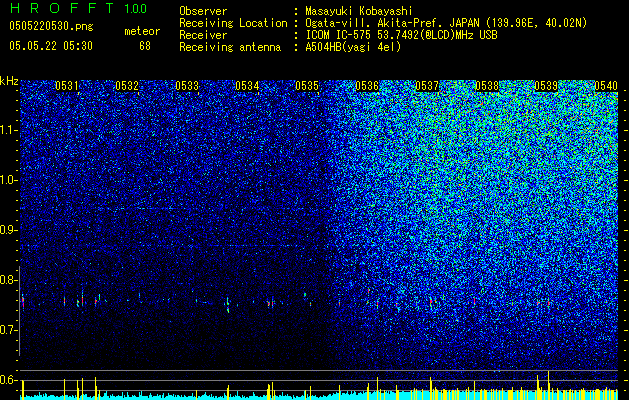Click the 0531 time marker
The height and width of the screenshot is (400, 629).
pos(67,86)
